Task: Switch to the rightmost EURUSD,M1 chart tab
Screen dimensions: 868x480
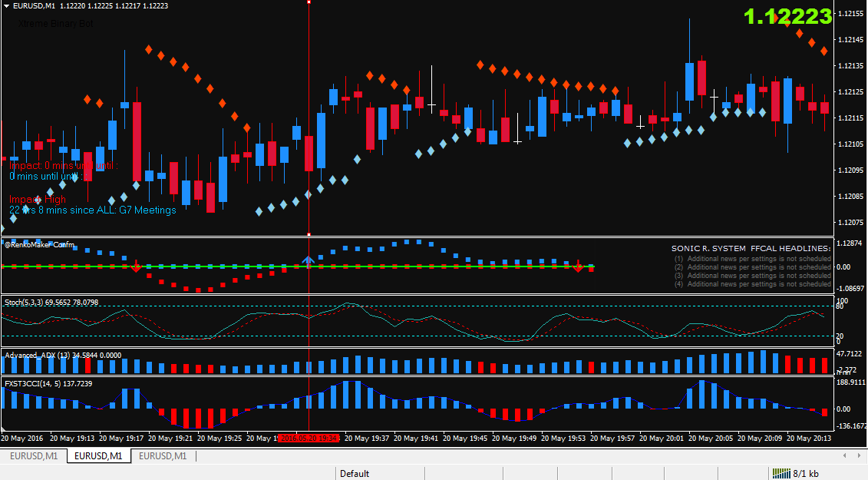Action: tap(163, 456)
